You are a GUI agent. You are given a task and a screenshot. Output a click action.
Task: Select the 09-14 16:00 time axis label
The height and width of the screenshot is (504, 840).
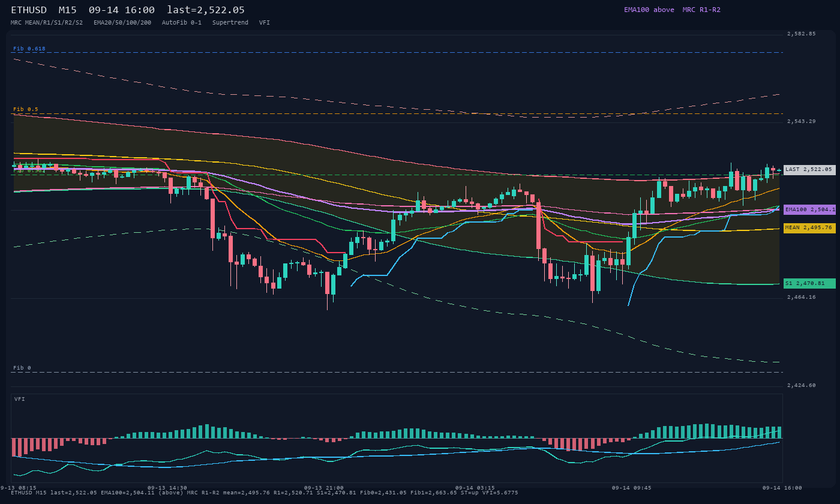[x=782, y=488]
